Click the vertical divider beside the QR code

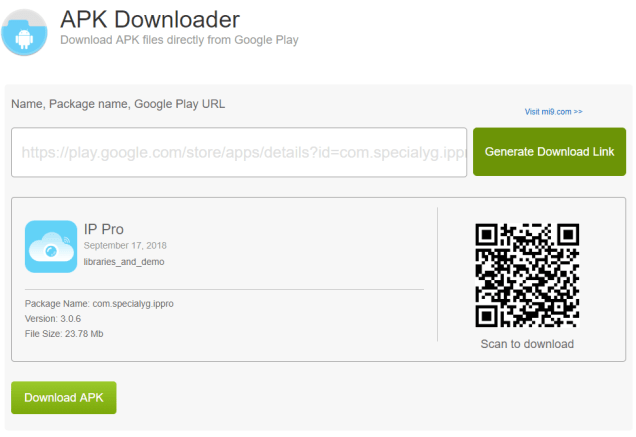click(x=438, y=274)
